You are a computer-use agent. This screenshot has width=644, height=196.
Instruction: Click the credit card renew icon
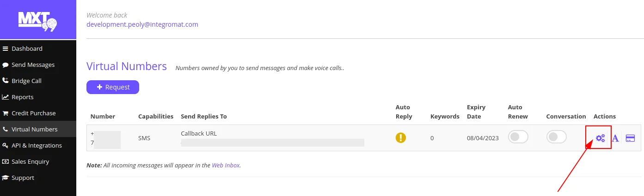[630, 138]
